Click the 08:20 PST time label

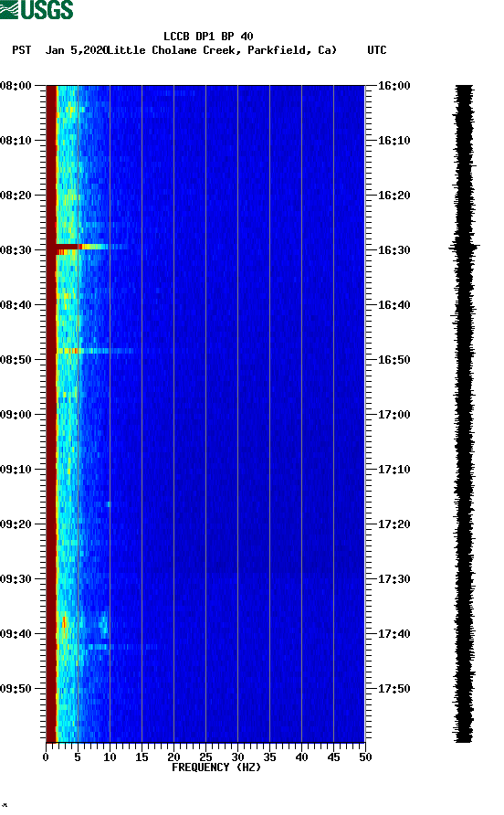[x=16, y=196]
